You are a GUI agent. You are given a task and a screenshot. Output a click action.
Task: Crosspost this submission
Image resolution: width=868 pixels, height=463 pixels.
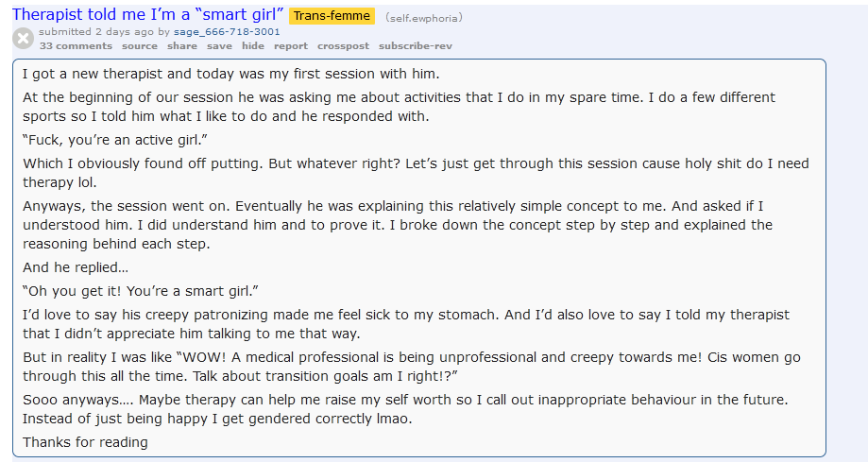pyautogui.click(x=343, y=45)
